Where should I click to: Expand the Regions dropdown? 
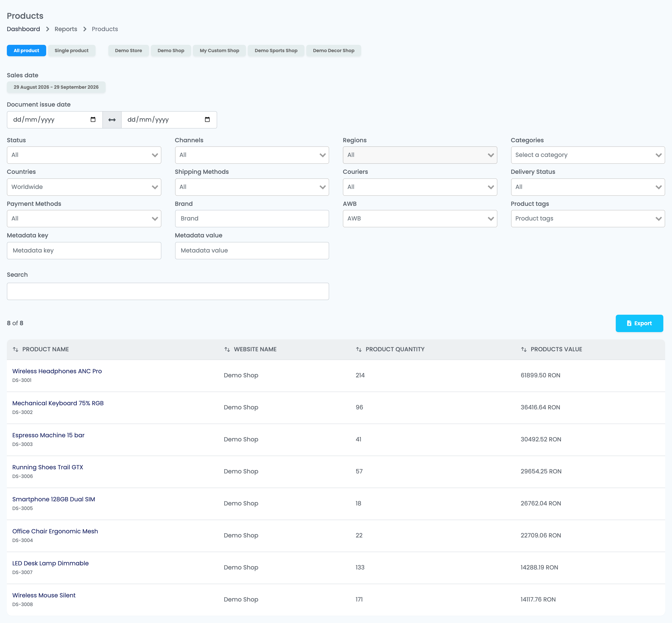420,155
